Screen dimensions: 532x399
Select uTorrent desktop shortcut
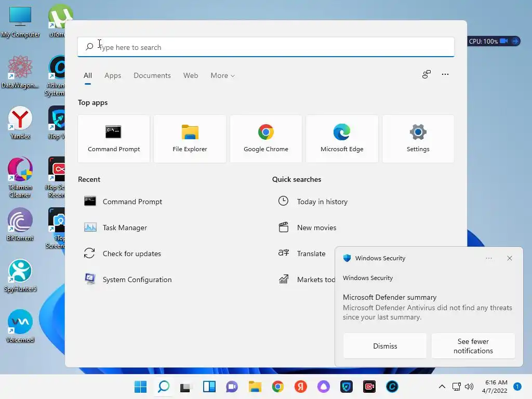56,21
